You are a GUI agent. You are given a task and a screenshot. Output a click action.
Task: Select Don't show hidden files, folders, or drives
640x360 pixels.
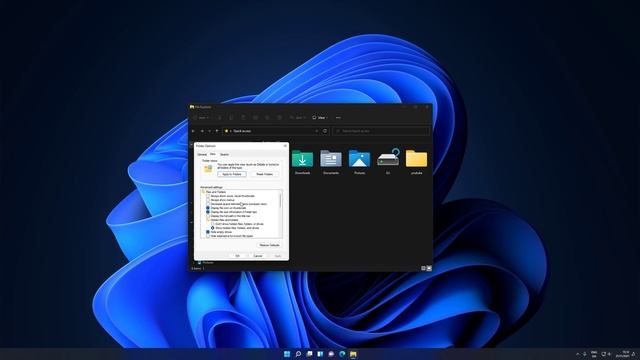click(x=213, y=224)
